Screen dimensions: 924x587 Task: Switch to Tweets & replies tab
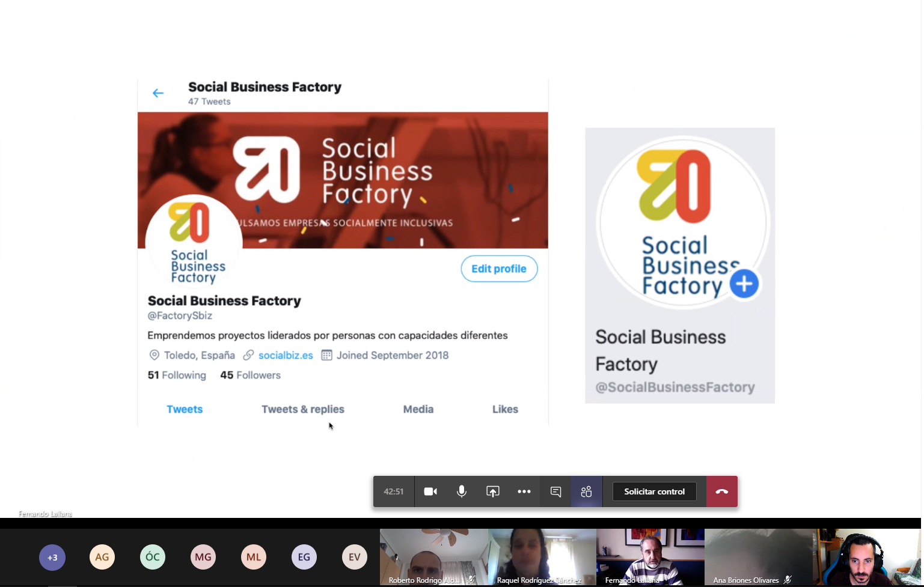tap(303, 409)
